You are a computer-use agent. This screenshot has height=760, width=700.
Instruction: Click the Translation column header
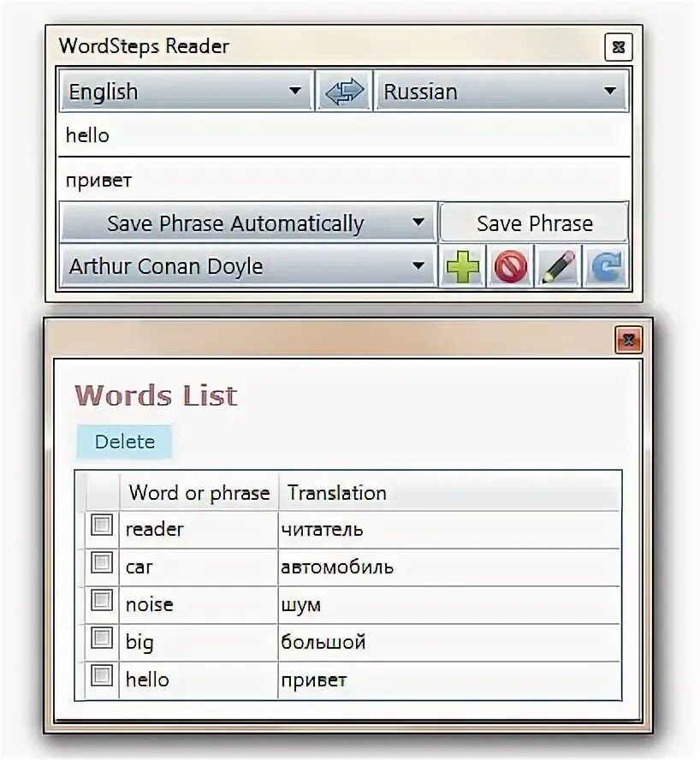coord(449,492)
